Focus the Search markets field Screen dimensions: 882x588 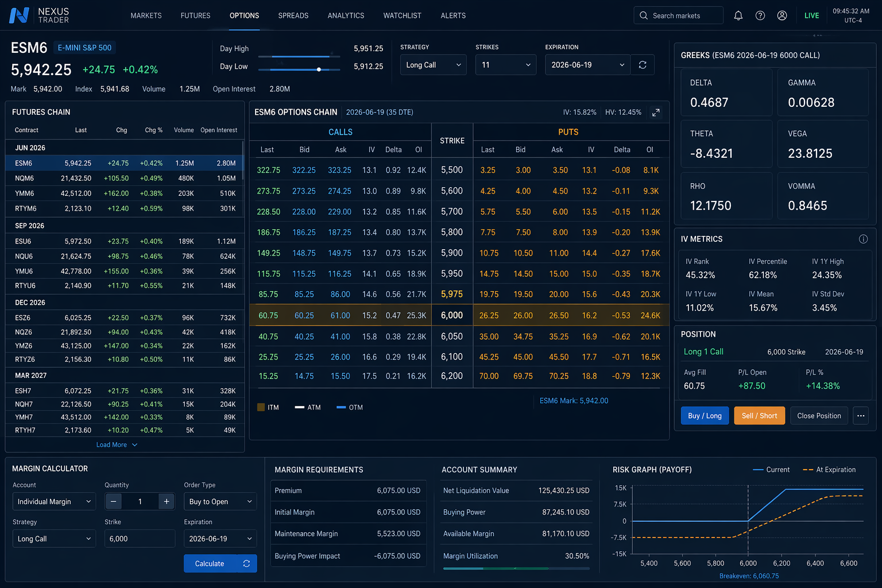tap(679, 16)
